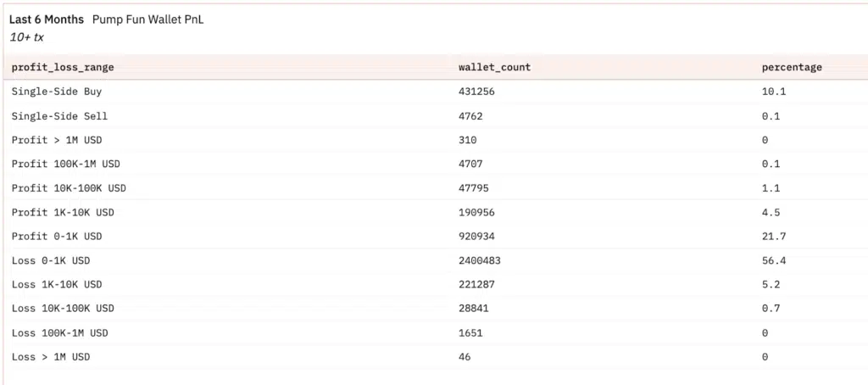Select the Loss 1K-10K USD cell
This screenshot has height=385, width=868.
coord(57,285)
